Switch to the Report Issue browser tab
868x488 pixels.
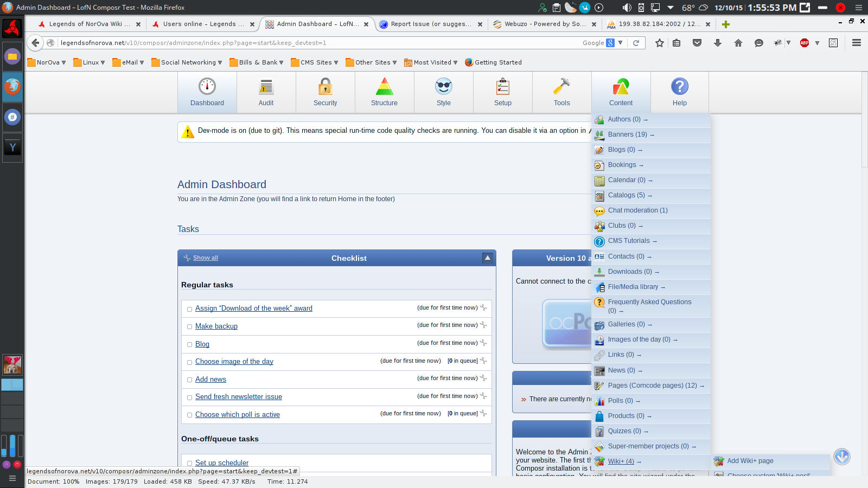coord(430,24)
